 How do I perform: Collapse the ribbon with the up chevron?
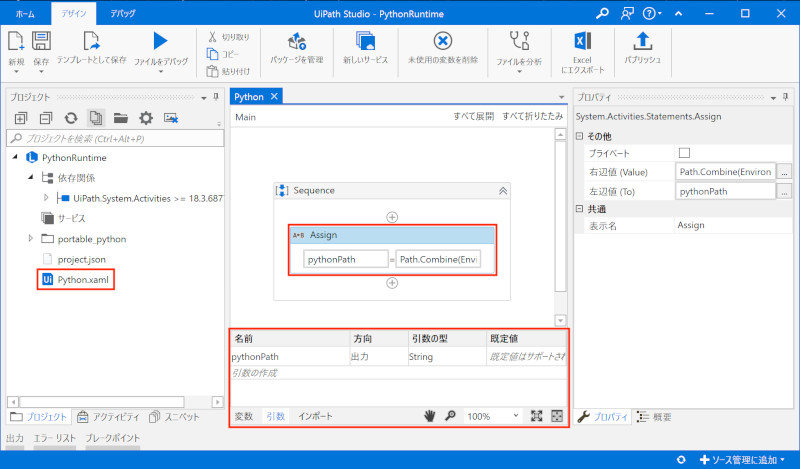[x=679, y=14]
